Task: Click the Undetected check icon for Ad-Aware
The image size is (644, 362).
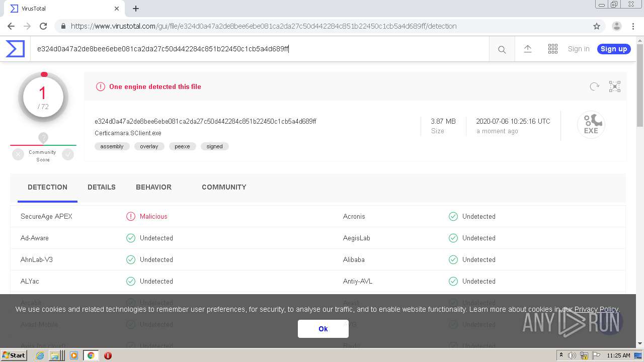Action: (131, 238)
